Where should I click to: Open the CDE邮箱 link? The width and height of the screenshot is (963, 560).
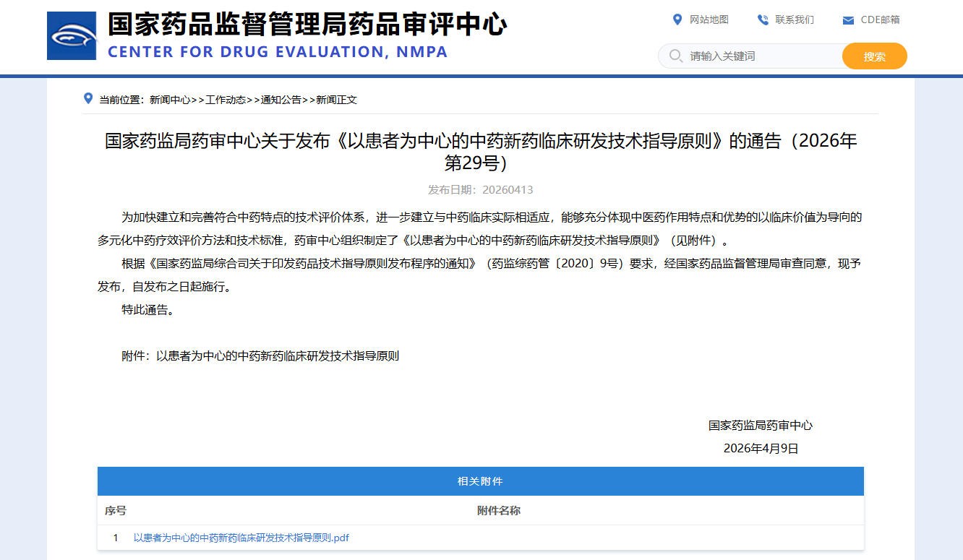click(x=880, y=20)
